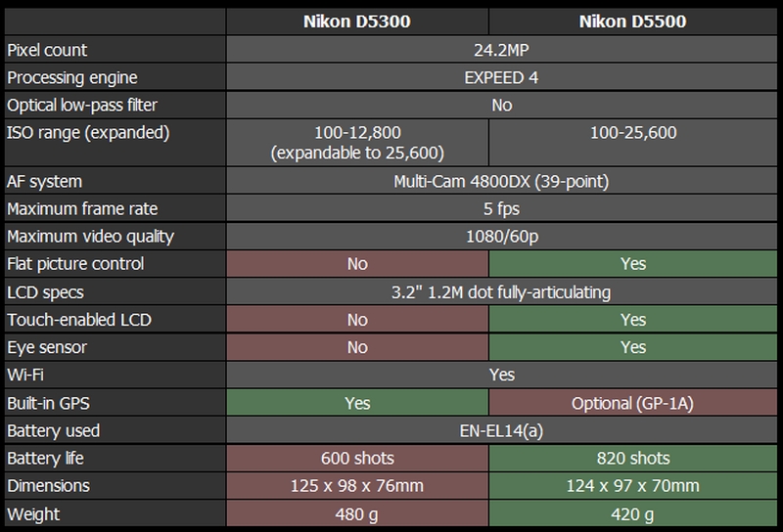Select the EXPEED 4 processing engine cell
This screenshot has width=783, height=532.
(501, 77)
